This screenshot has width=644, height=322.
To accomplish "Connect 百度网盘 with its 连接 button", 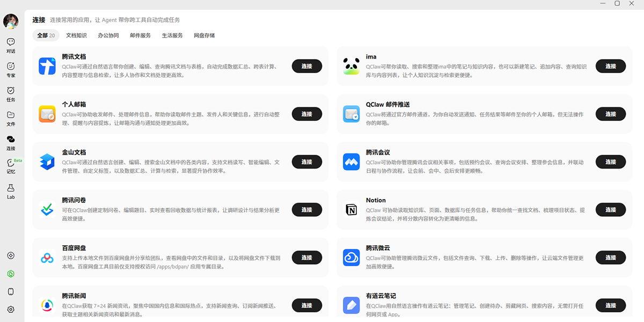I will coord(307,258).
